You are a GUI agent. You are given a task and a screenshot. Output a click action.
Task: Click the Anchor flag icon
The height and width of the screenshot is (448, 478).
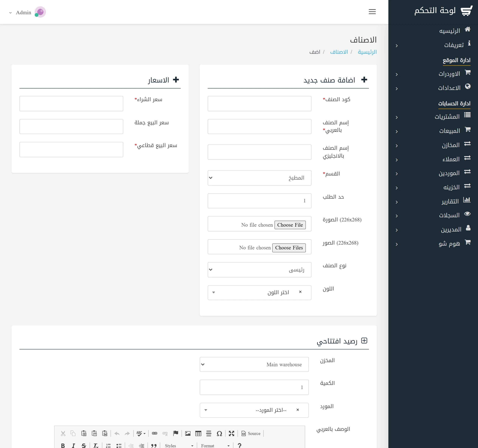[176, 433]
